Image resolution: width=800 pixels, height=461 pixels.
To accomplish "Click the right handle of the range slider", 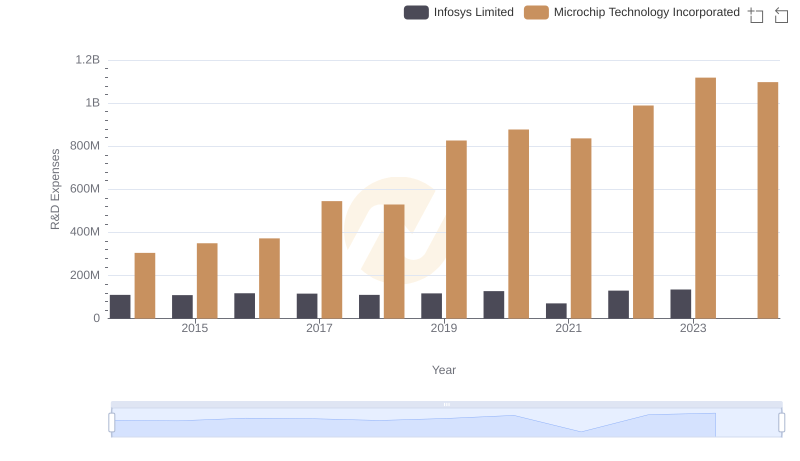I will tap(781, 422).
